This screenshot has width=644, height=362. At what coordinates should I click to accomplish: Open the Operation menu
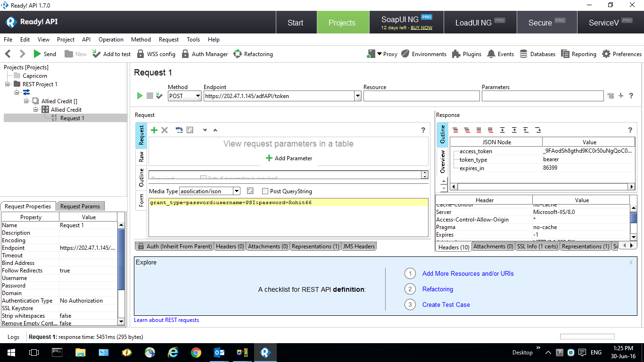[x=111, y=40]
